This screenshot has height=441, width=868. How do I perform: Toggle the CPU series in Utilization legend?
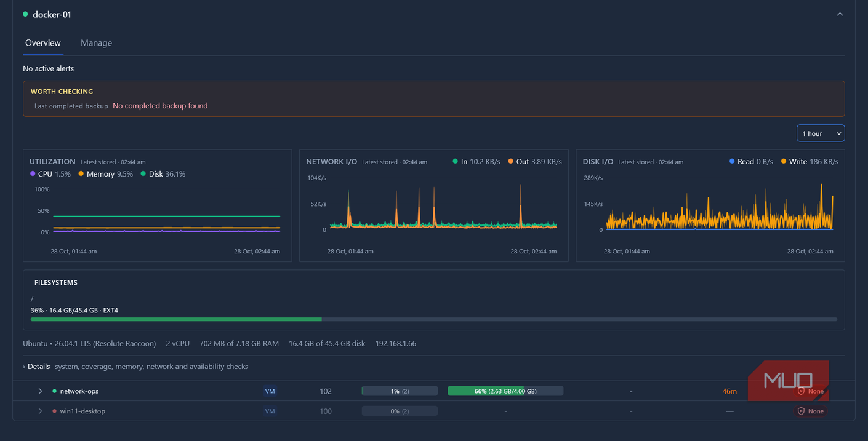click(x=50, y=174)
